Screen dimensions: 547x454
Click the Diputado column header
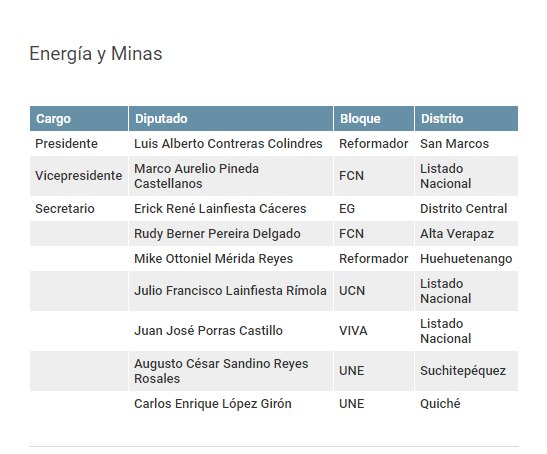231,119
